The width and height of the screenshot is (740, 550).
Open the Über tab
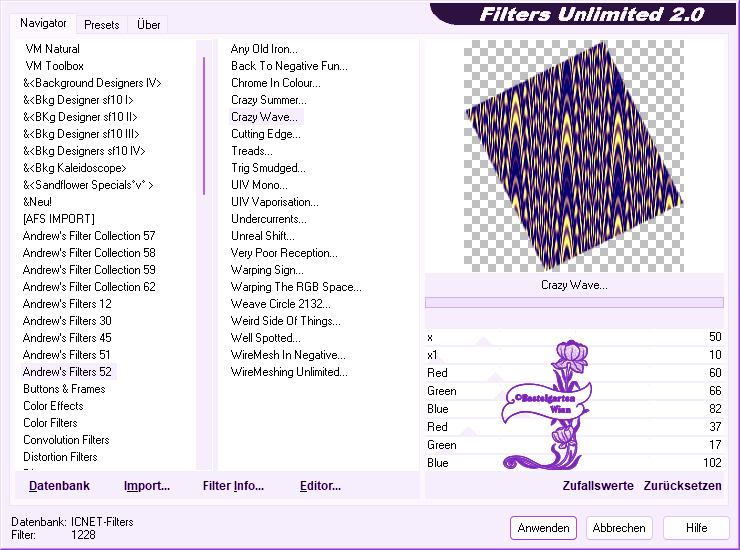[x=148, y=25]
